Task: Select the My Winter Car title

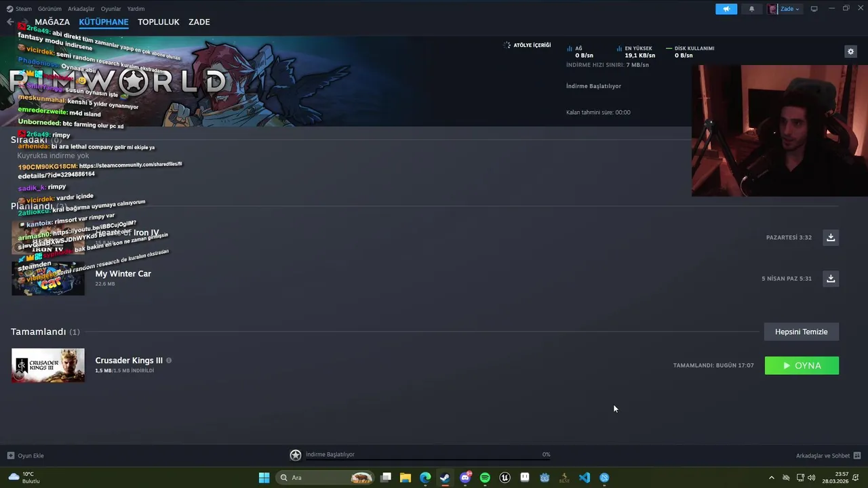Action: click(123, 274)
